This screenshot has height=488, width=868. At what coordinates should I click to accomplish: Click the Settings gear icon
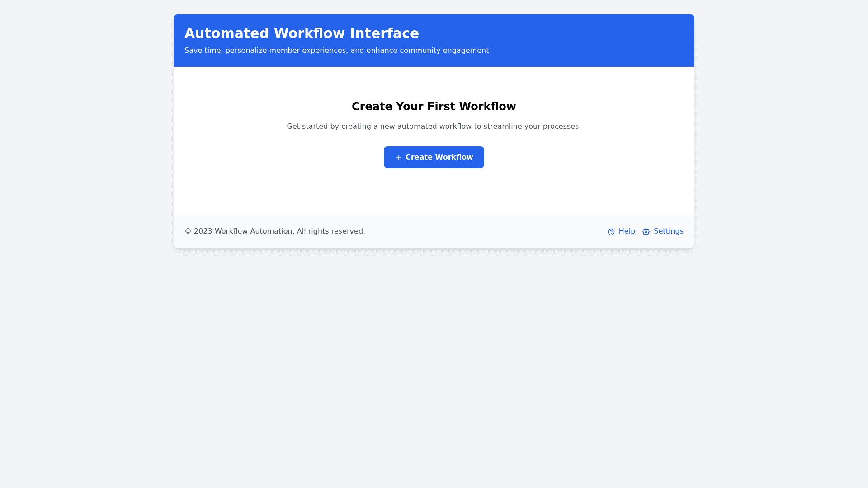click(x=646, y=232)
